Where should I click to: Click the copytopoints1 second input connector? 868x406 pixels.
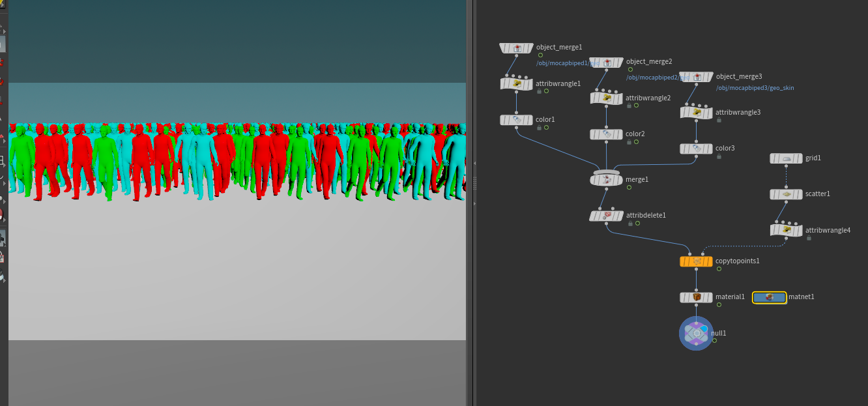click(701, 254)
